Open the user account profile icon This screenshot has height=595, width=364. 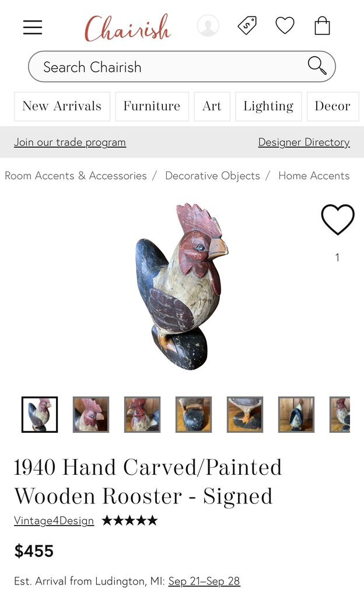click(208, 26)
